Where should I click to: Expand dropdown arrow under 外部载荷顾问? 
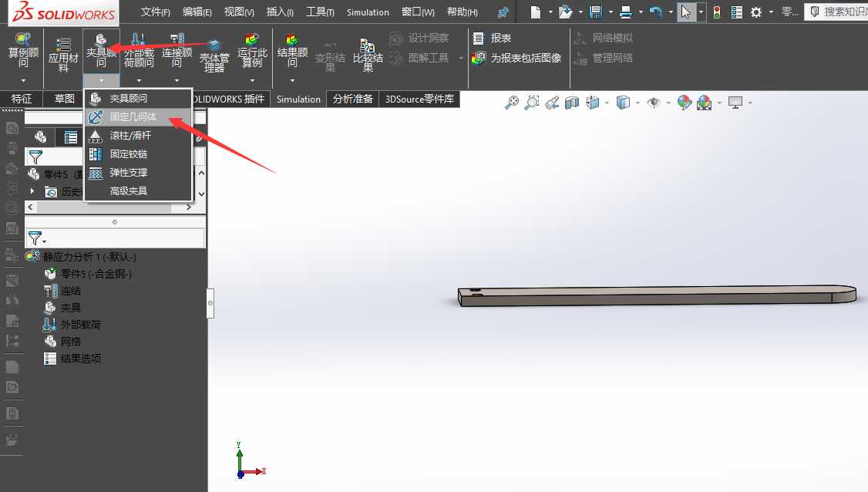point(139,81)
